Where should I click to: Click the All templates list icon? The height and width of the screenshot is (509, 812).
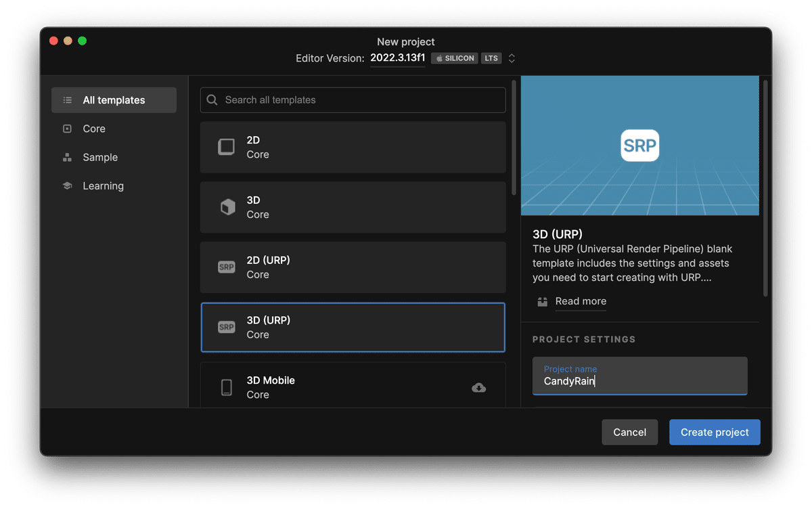tap(67, 100)
